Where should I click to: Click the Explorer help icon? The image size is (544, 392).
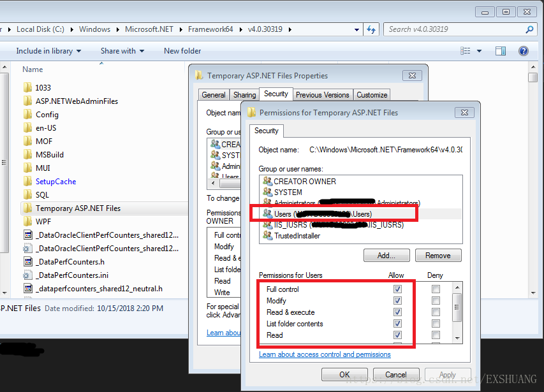tap(523, 51)
